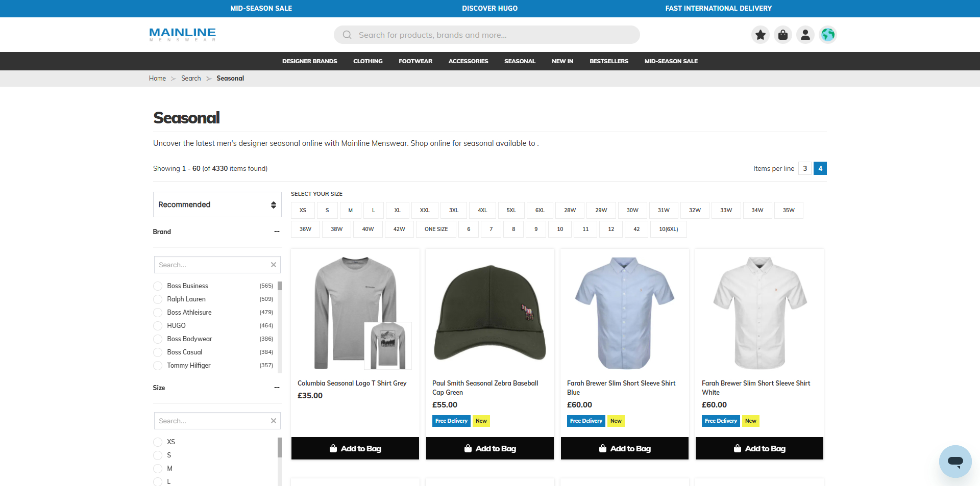Open the account profile icon
The width and height of the screenshot is (980, 486).
(x=805, y=35)
